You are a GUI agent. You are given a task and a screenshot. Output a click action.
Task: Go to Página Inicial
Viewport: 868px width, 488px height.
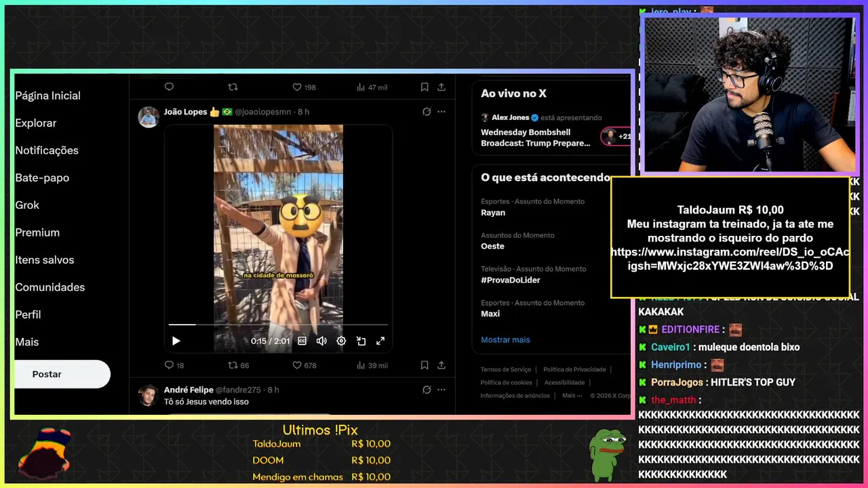click(47, 96)
